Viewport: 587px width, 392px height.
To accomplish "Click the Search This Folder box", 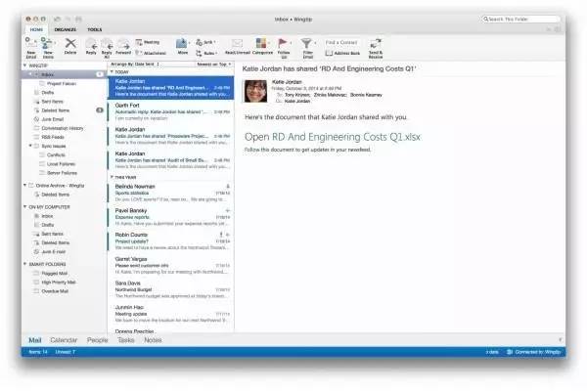I will coord(520,20).
